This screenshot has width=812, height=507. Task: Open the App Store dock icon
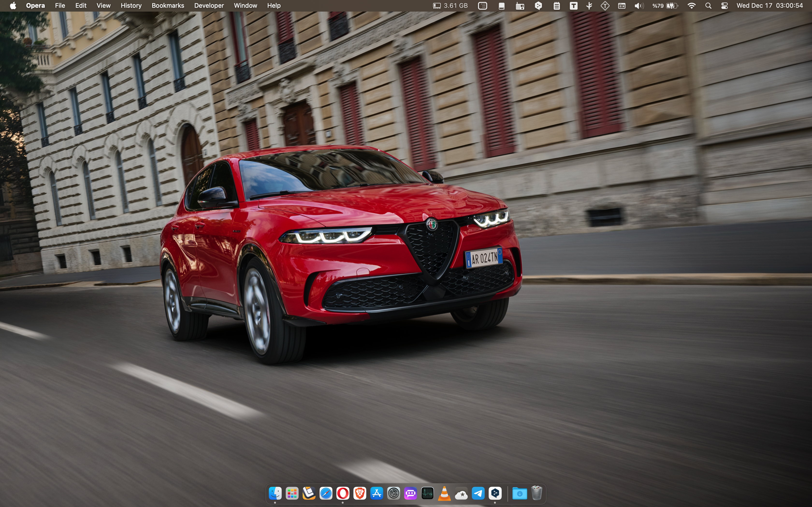(377, 493)
